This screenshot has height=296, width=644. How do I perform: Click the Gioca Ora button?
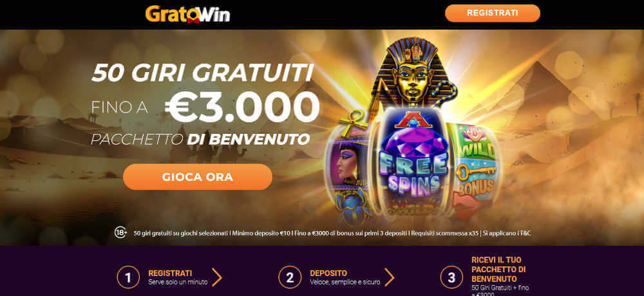[198, 177]
